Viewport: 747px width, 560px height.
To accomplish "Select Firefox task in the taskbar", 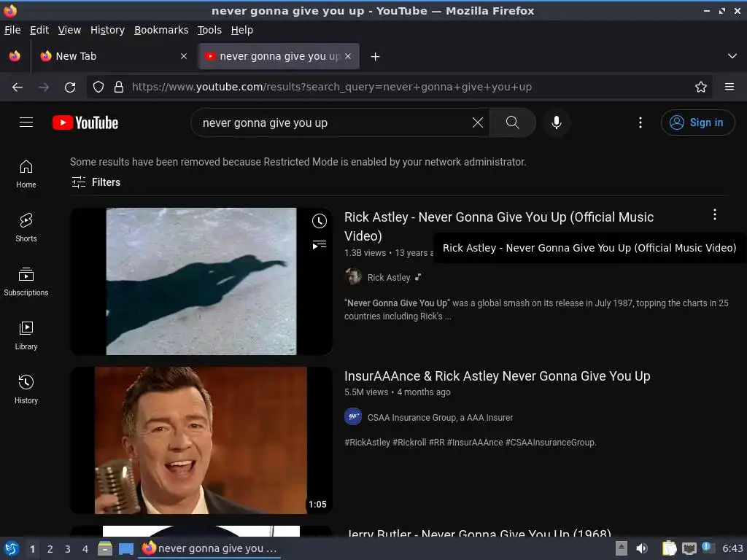I will point(209,548).
